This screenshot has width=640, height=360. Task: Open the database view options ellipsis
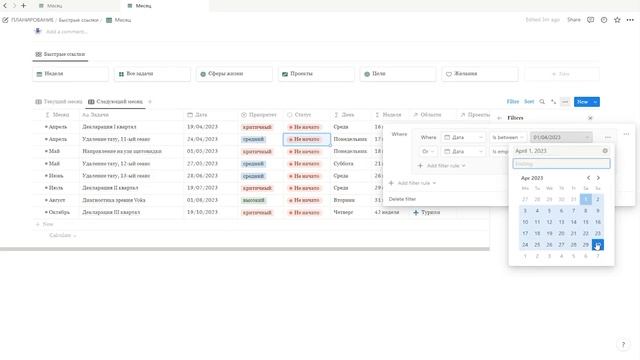565,102
